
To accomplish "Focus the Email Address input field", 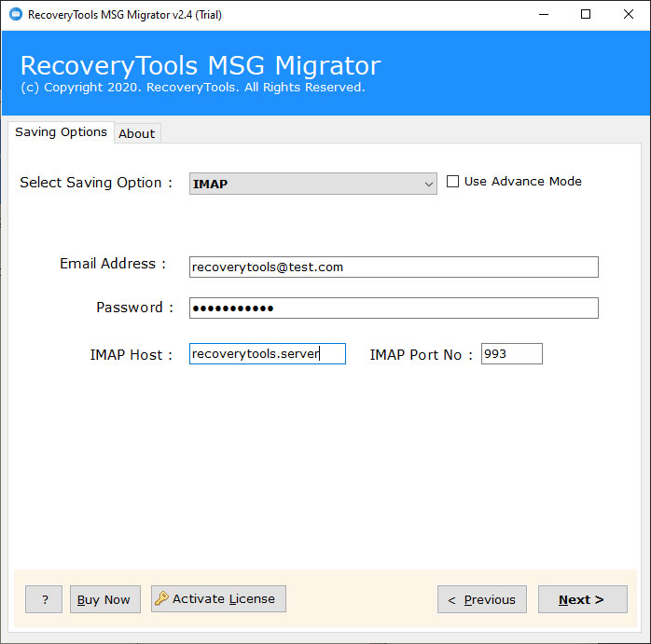I will (394, 267).
